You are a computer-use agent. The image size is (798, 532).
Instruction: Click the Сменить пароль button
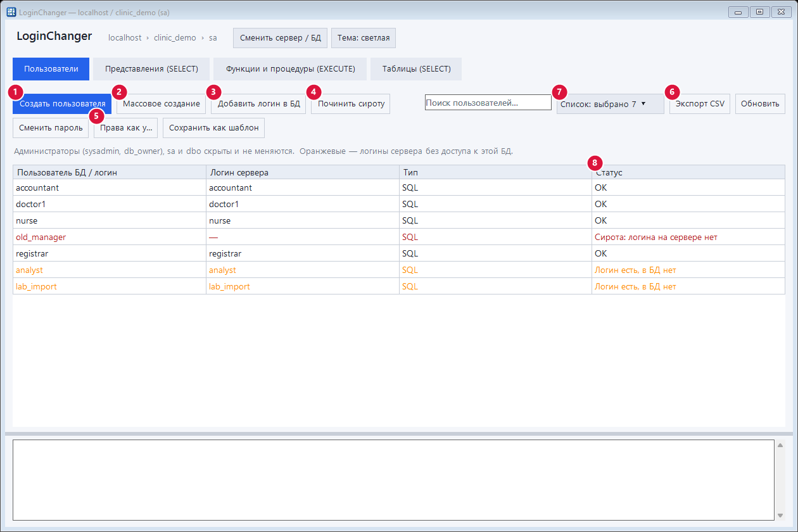click(x=51, y=128)
